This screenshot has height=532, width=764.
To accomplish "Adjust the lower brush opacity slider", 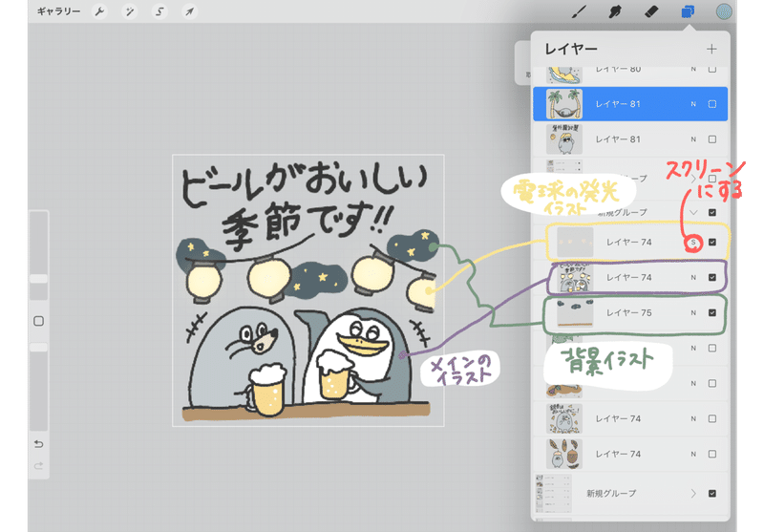I will [x=39, y=347].
